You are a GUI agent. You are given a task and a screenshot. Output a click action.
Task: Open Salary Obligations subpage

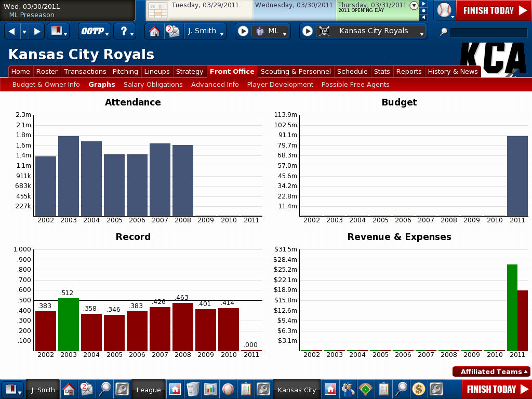coord(153,85)
